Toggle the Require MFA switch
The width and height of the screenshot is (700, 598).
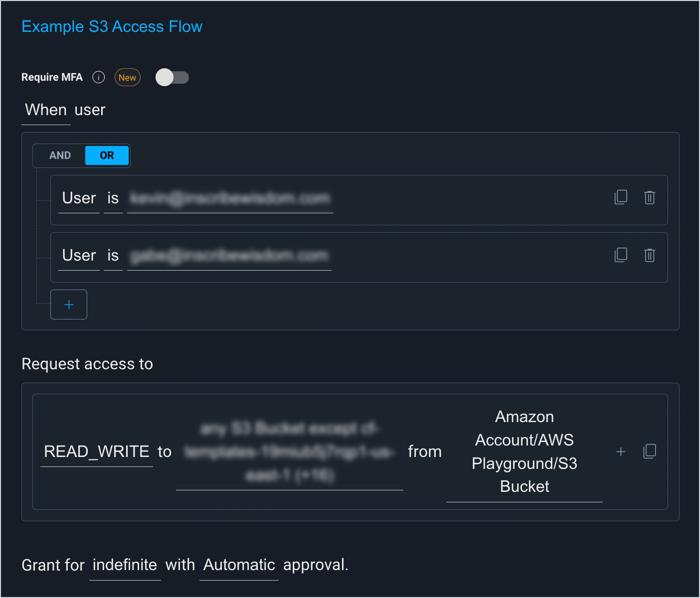(x=172, y=77)
